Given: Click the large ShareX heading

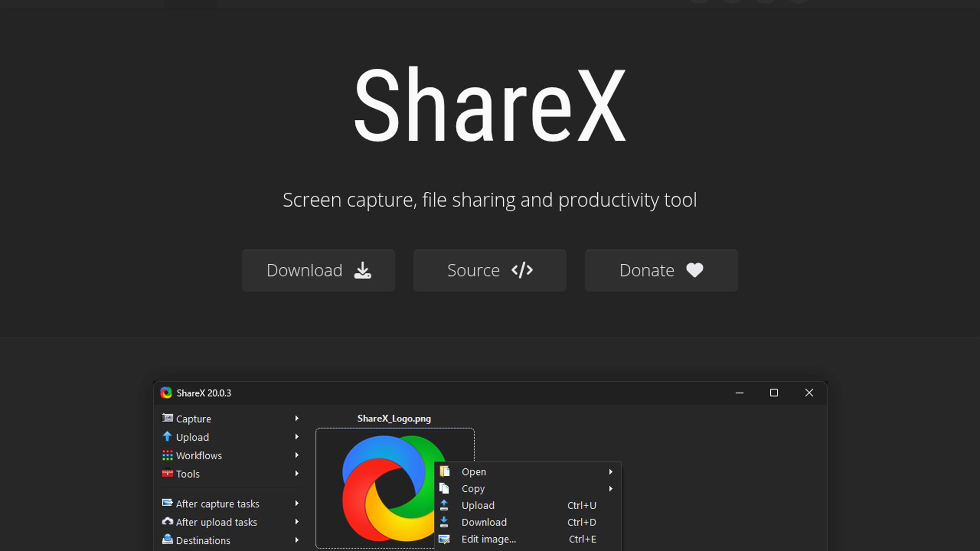Looking at the screenshot, I should pos(490,105).
